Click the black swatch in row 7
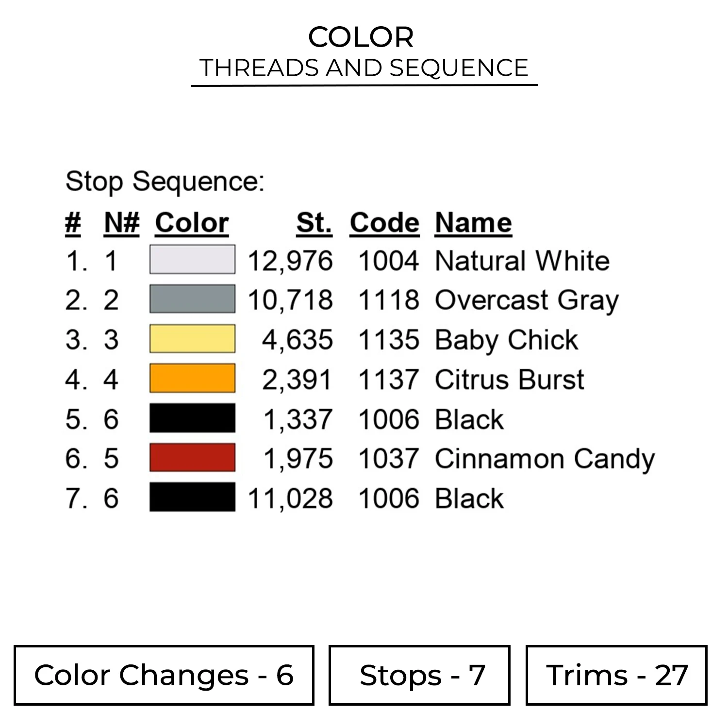This screenshot has height=728, width=728. click(192, 497)
